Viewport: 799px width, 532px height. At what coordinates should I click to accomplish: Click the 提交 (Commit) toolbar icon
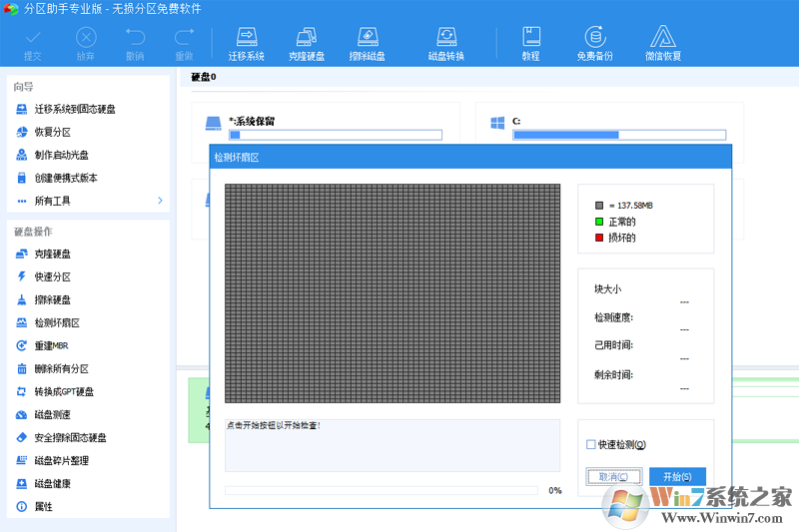click(33, 44)
